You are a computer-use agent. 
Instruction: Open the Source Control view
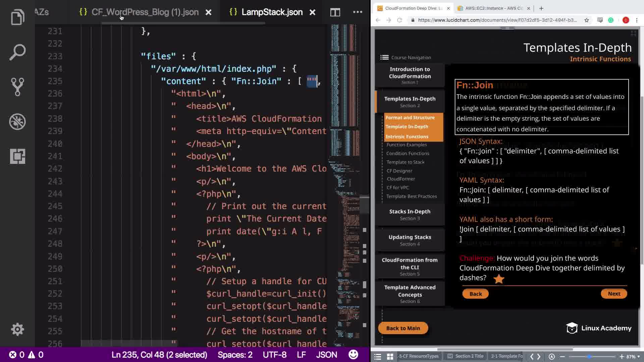[17, 87]
